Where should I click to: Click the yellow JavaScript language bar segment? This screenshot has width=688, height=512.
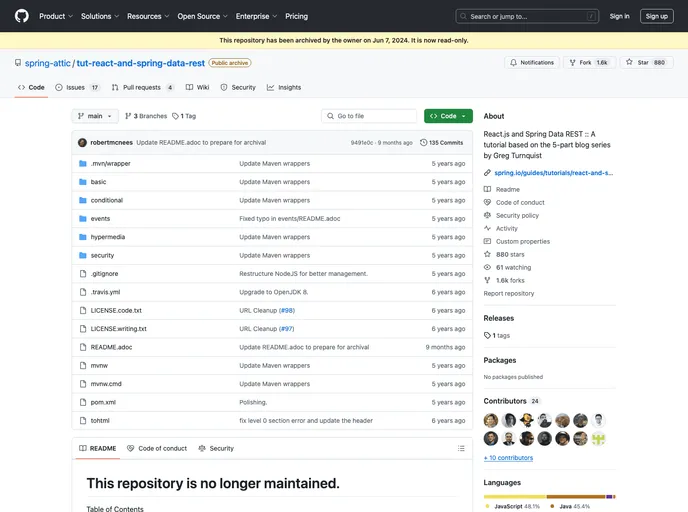[515, 497]
